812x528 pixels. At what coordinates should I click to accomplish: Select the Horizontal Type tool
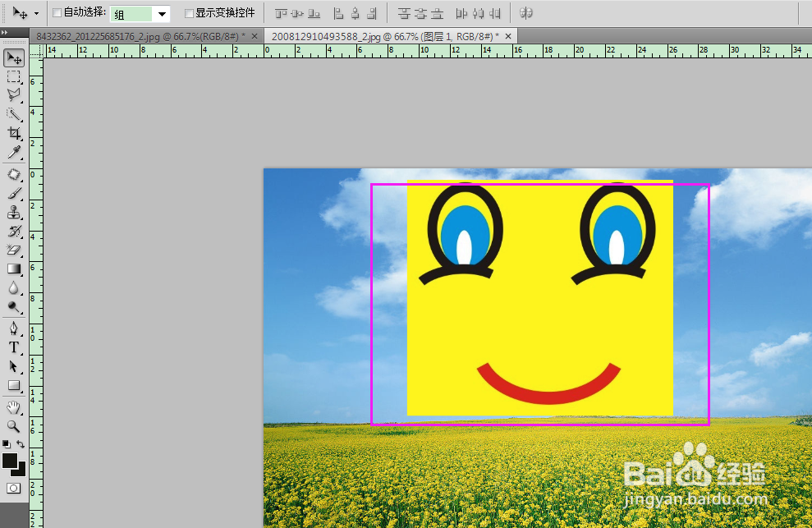[x=14, y=347]
